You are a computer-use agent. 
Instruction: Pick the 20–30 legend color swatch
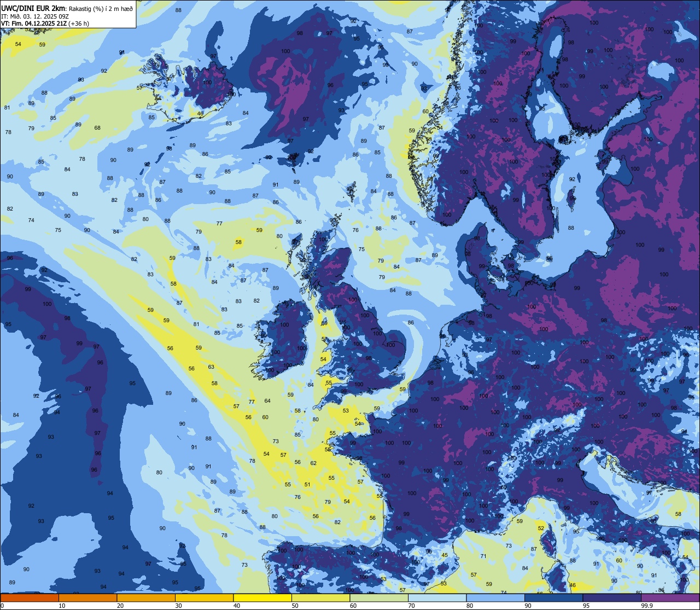(x=146, y=597)
